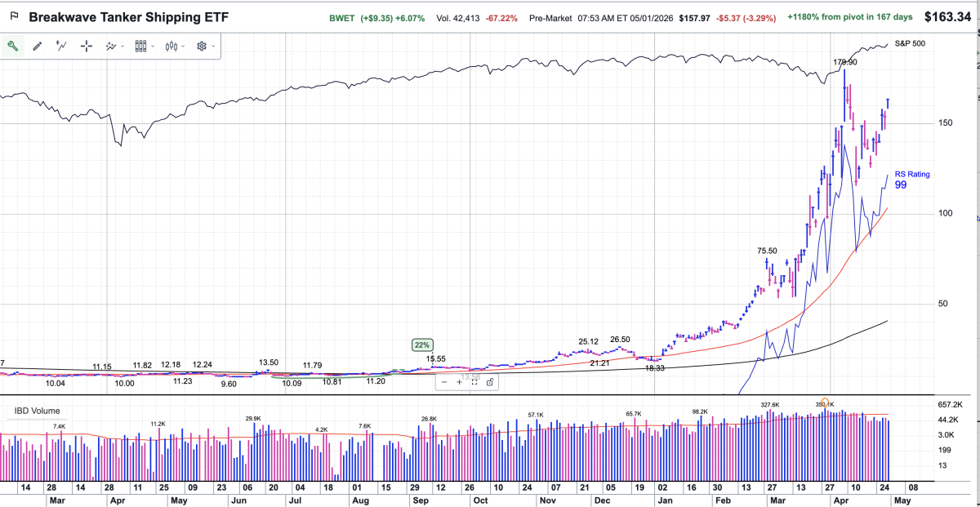Click the flag icon beside ETF name
This screenshot has height=507, width=980.
[x=14, y=16]
